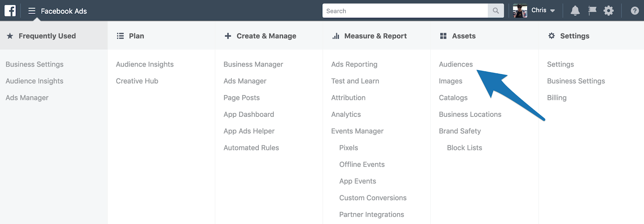This screenshot has width=644, height=224.
Task: Select the Frequently Used heading
Action: (x=47, y=36)
